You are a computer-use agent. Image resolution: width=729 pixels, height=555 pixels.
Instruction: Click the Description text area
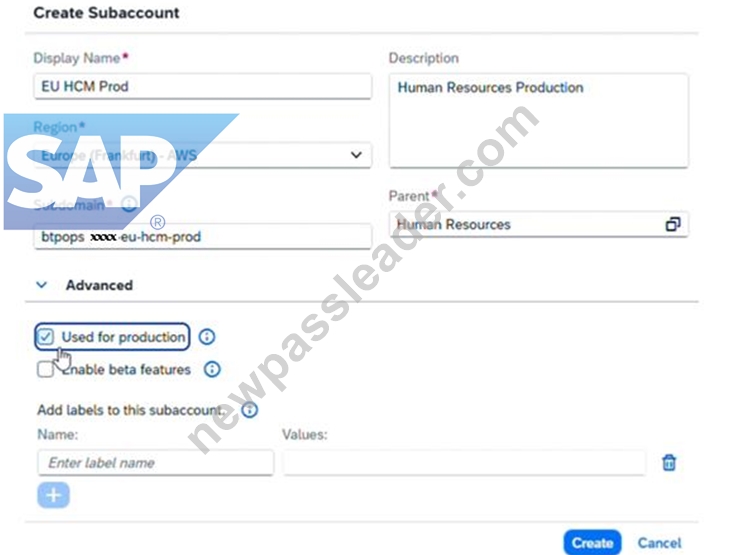538,121
